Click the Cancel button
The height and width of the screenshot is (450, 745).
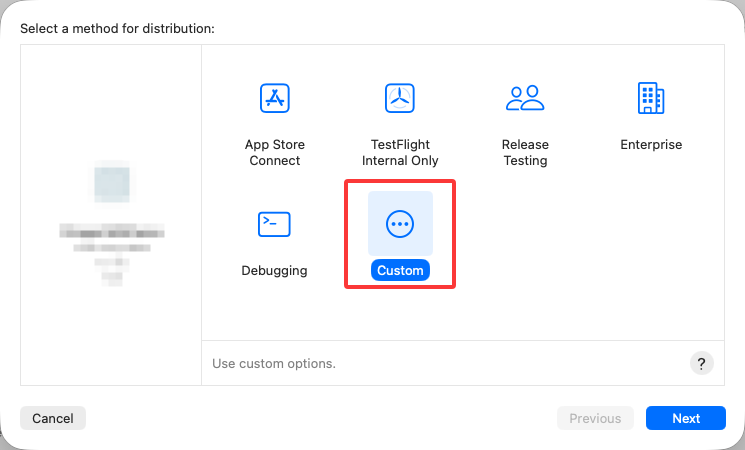coord(53,418)
